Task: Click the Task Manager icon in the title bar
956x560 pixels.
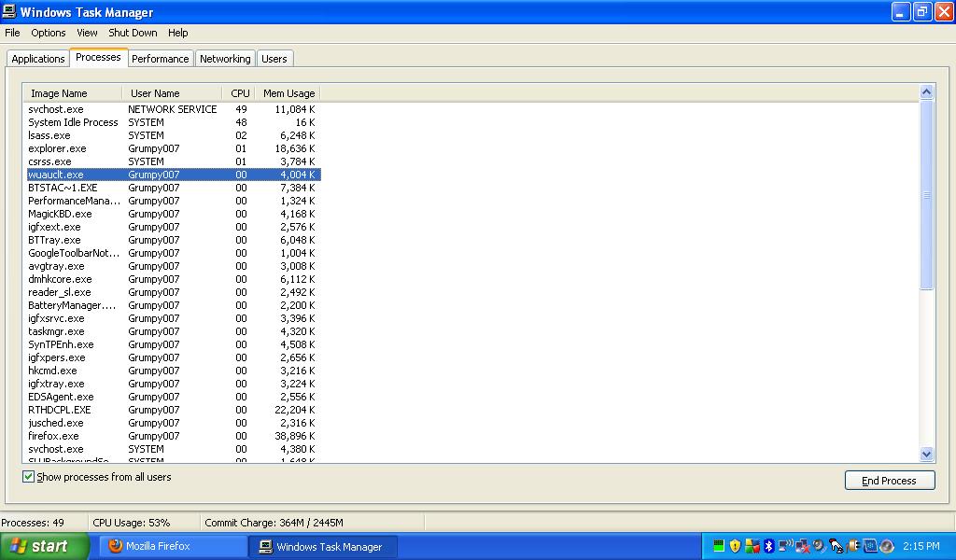Action: (9, 11)
